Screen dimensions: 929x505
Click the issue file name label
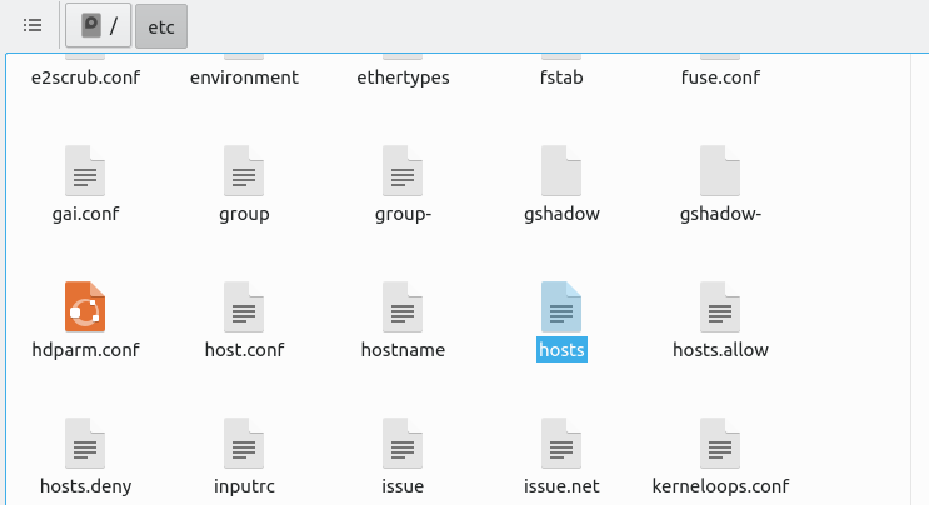403,487
